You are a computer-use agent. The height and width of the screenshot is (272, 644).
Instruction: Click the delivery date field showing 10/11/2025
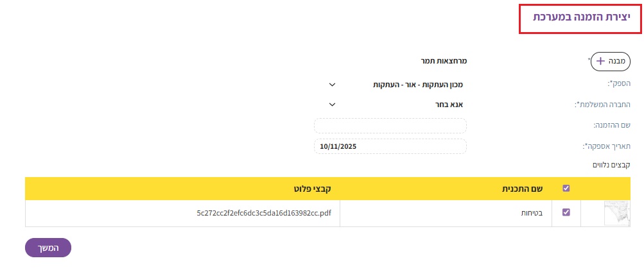(x=390, y=146)
